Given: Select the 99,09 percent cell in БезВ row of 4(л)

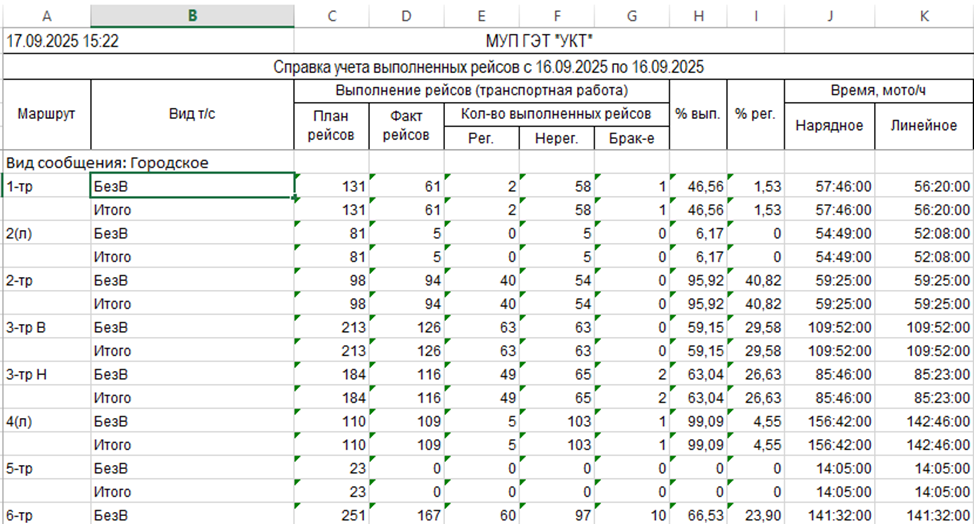Looking at the screenshot, I should (697, 421).
